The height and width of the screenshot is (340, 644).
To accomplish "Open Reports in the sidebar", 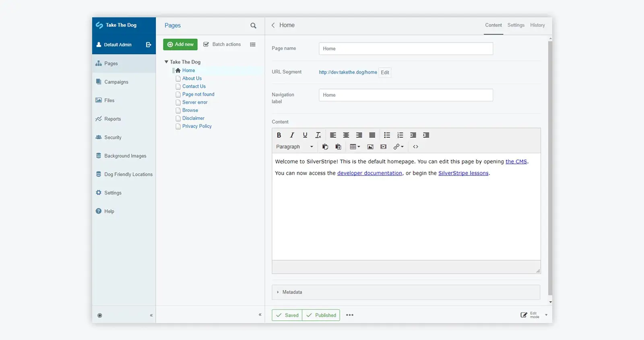I will click(x=124, y=119).
